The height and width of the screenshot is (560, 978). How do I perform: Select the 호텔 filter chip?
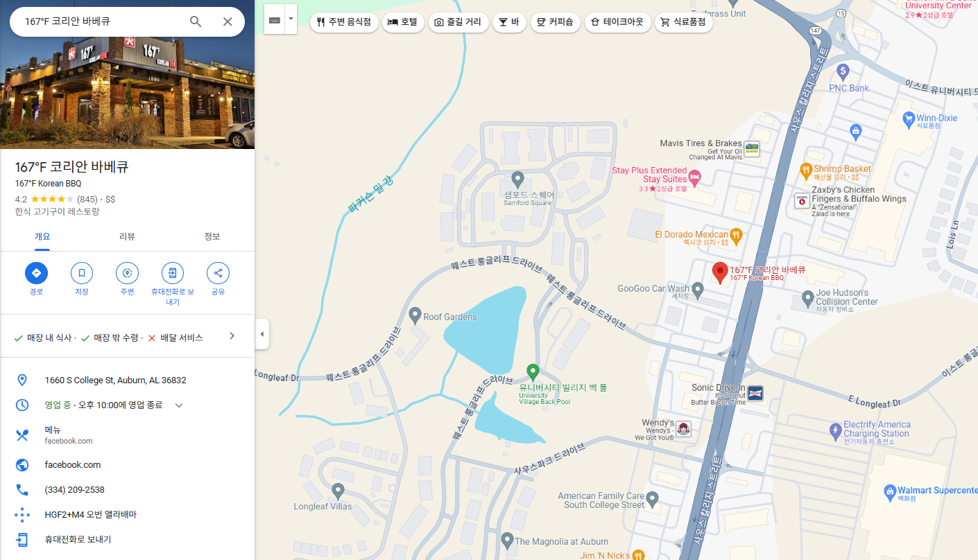[x=403, y=22]
